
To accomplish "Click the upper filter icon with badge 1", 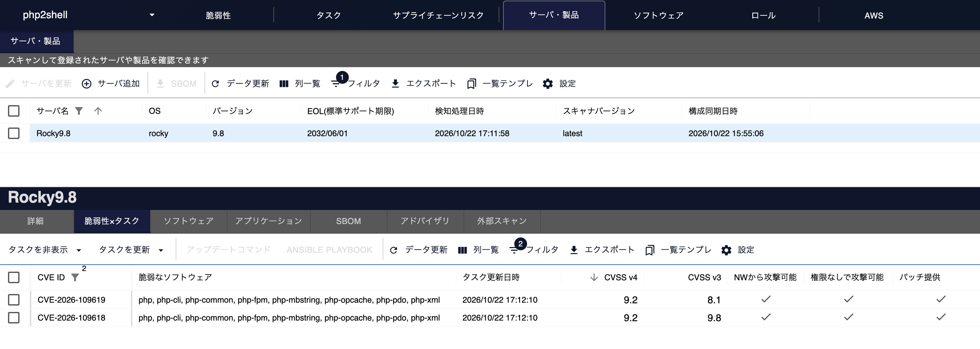I will (x=335, y=84).
